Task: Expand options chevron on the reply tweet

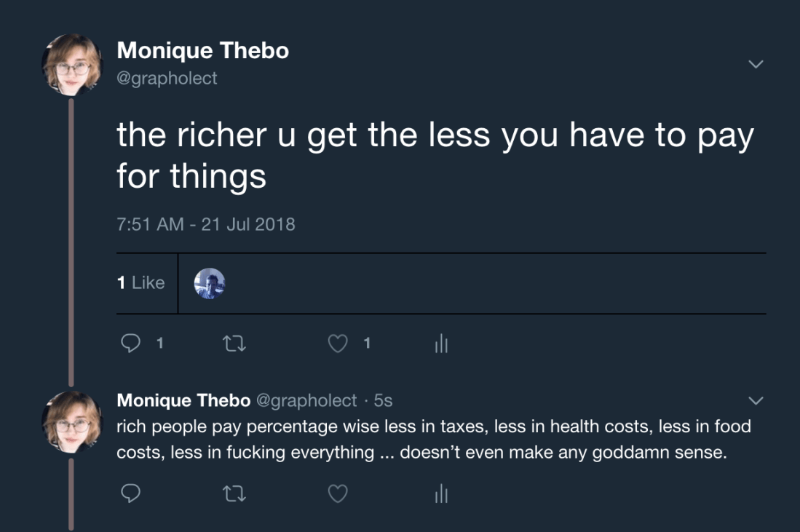Action: pos(756,400)
